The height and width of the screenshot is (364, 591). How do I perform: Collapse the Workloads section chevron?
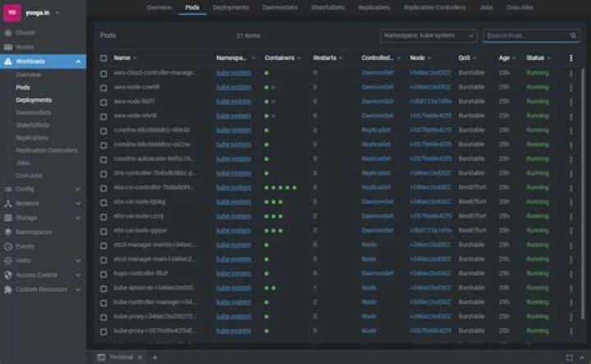pos(78,61)
